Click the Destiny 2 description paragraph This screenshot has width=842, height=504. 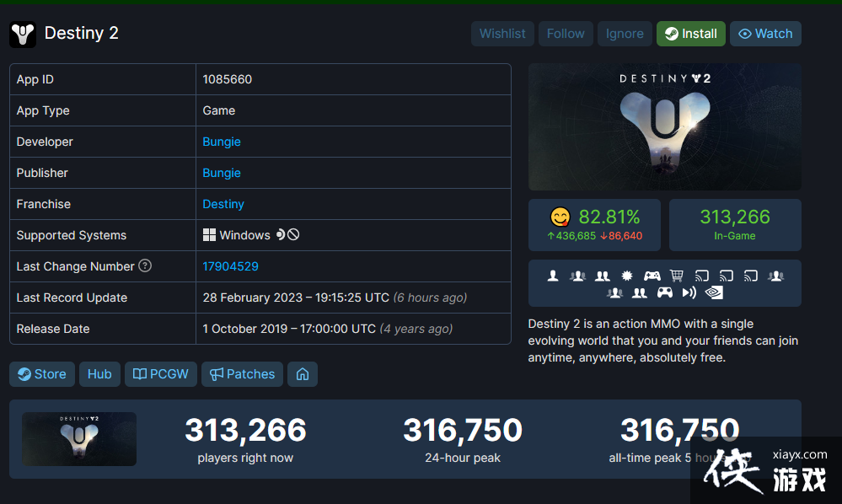coord(663,340)
